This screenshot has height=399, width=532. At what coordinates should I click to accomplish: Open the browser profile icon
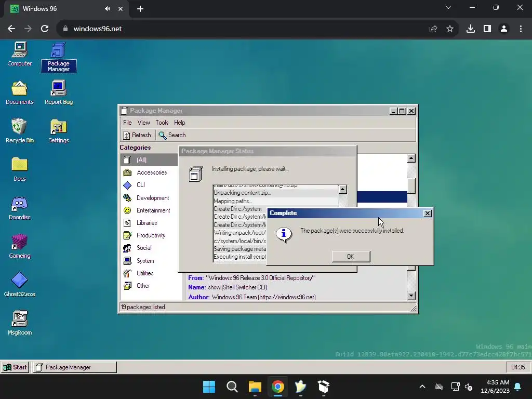point(504,29)
